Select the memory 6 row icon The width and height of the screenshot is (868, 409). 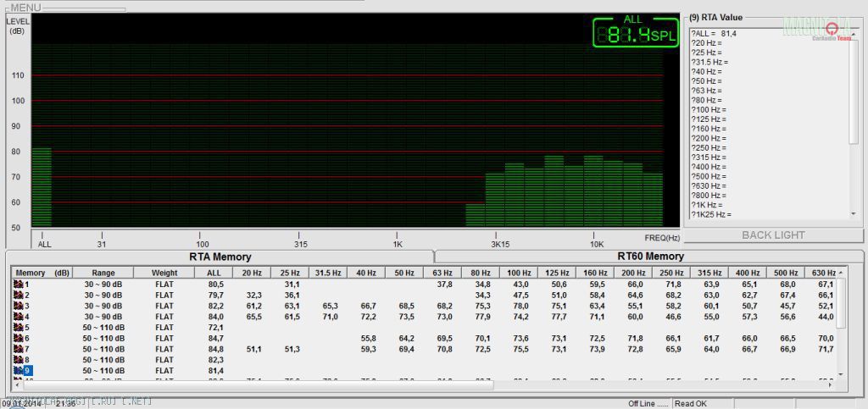(x=19, y=338)
